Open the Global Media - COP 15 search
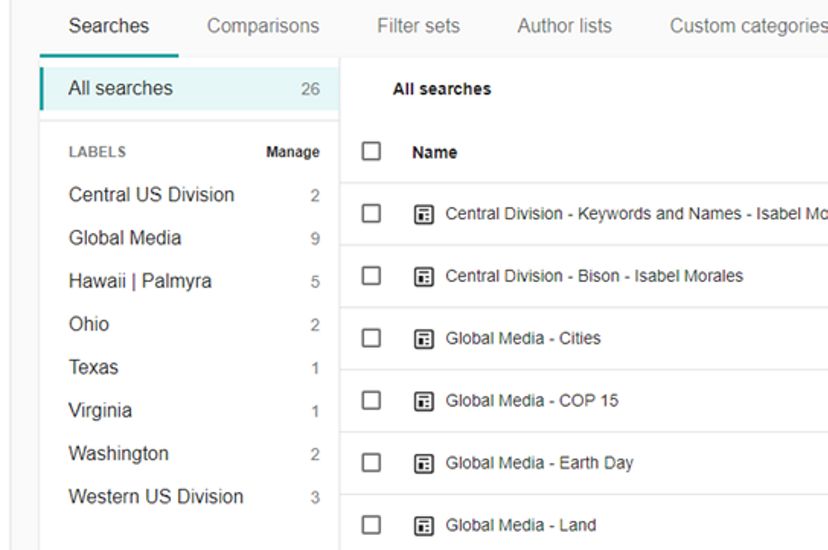Screen dimensions: 828x550 click(531, 401)
